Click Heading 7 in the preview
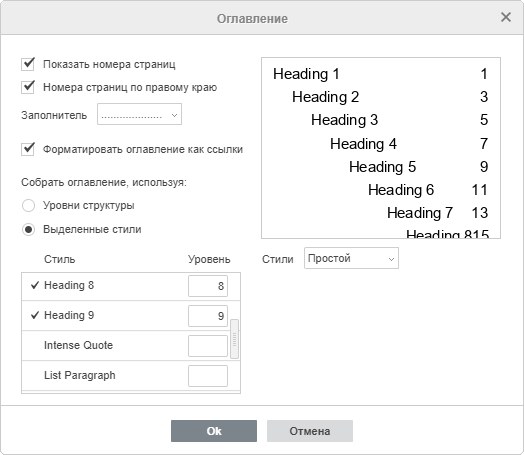This screenshot has width=524, height=455. tap(420, 213)
